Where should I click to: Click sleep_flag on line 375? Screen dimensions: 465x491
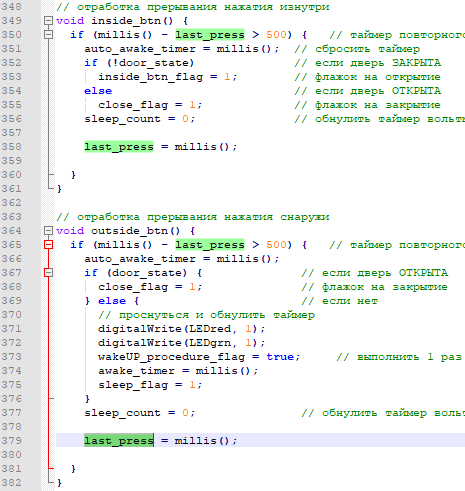(133, 385)
